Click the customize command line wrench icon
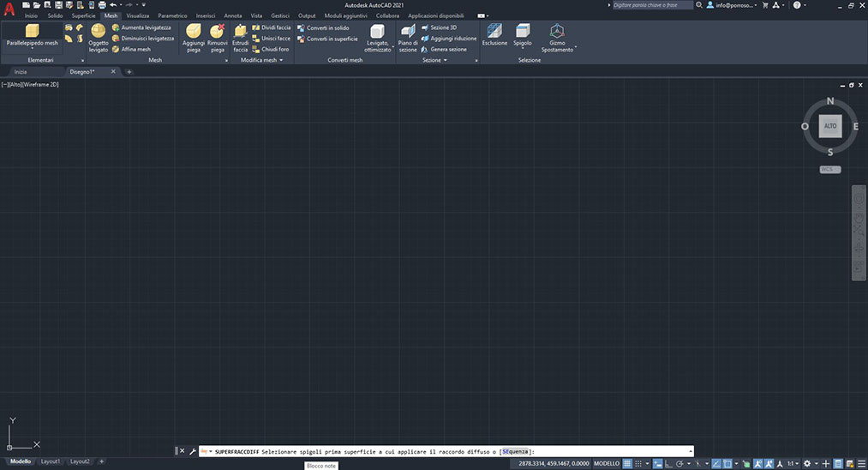 [193, 451]
